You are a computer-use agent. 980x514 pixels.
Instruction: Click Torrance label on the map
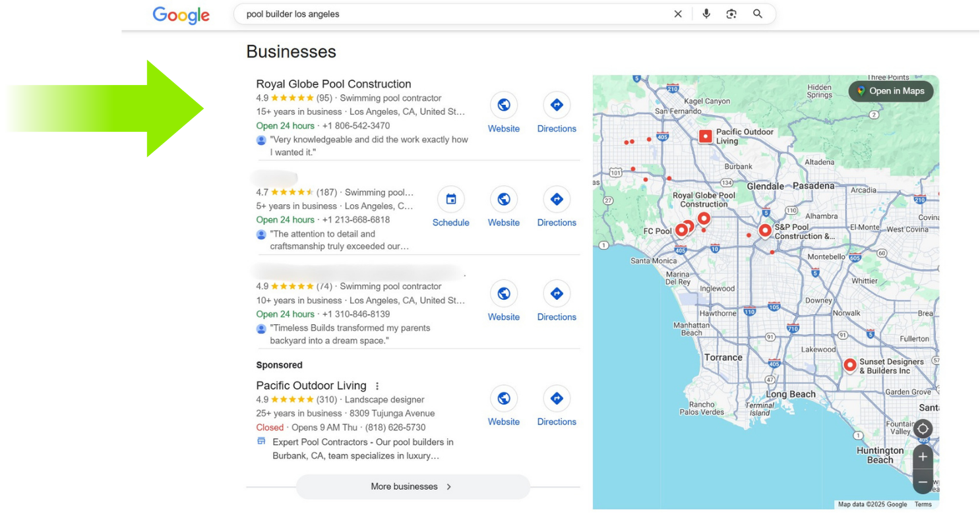[x=723, y=357]
